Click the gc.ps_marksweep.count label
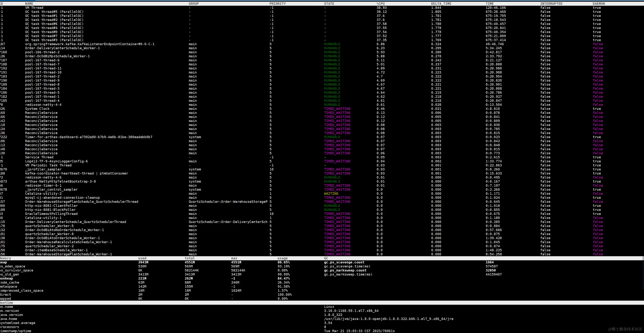Viewport: 644px width, 333px height. click(345, 270)
